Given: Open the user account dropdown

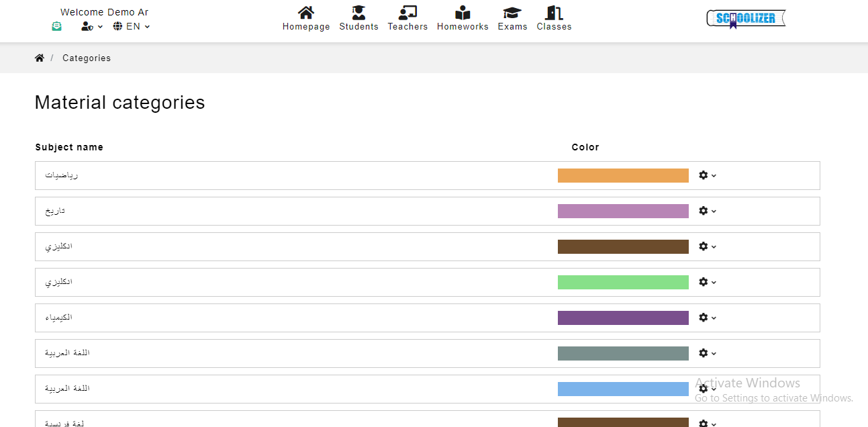Looking at the screenshot, I should click(x=91, y=26).
